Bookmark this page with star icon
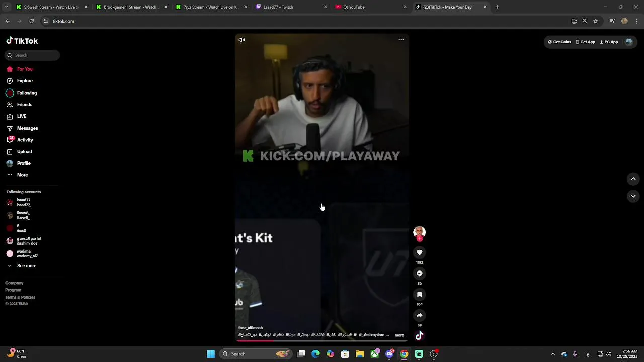 click(x=596, y=21)
